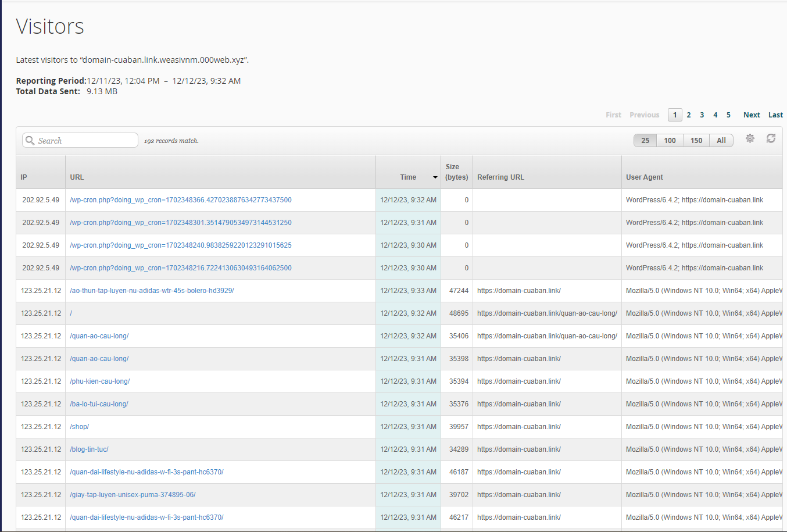The height and width of the screenshot is (532, 787).
Task: Open the ao-thun-tap-luyen-nu-adidas URL link
Action: click(152, 291)
